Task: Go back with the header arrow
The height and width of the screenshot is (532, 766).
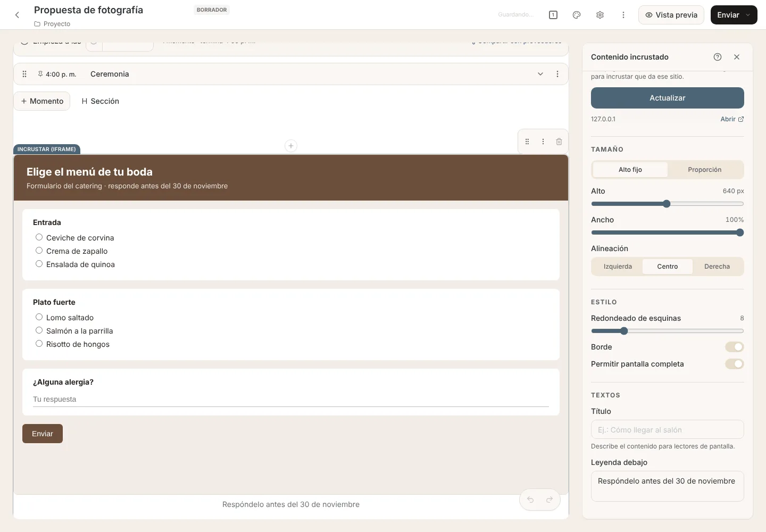Action: (17, 15)
